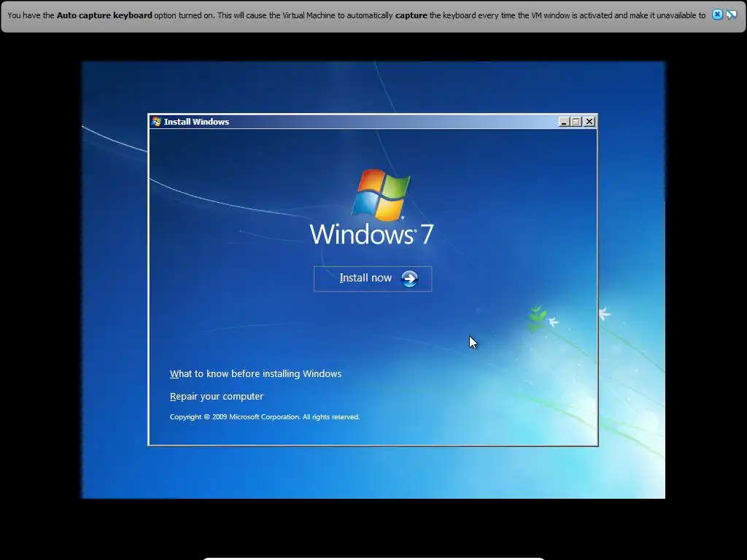Minimize the Install Windows dialog

[564, 122]
